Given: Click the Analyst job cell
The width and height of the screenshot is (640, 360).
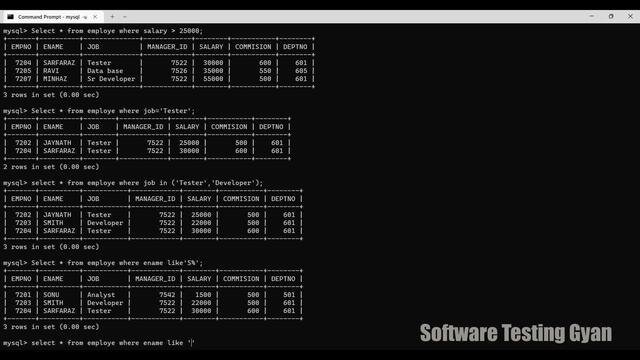Looking at the screenshot, I should (101, 295).
